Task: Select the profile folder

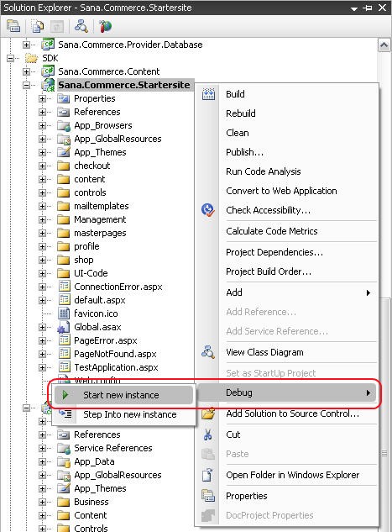Action: 86,246
